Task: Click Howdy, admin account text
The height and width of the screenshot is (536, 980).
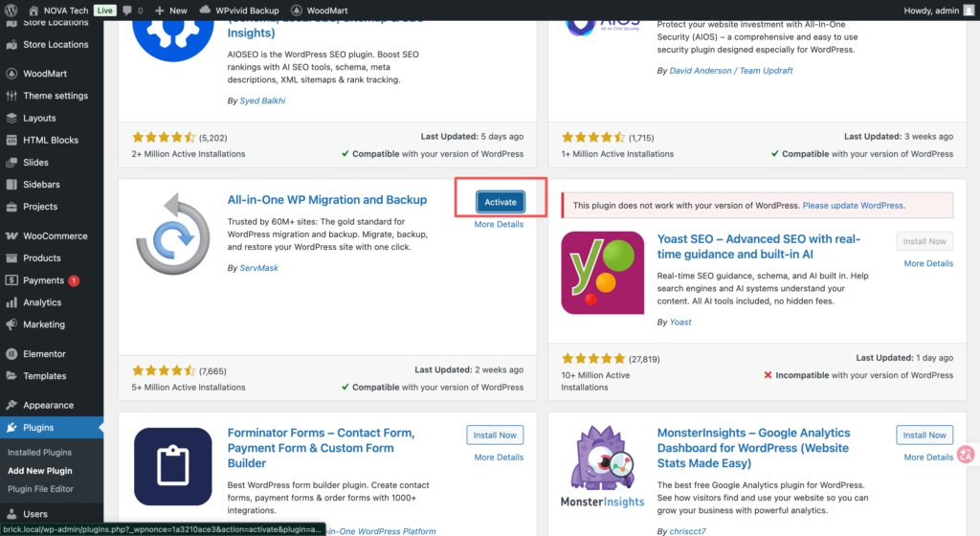Action: pyautogui.click(x=931, y=10)
